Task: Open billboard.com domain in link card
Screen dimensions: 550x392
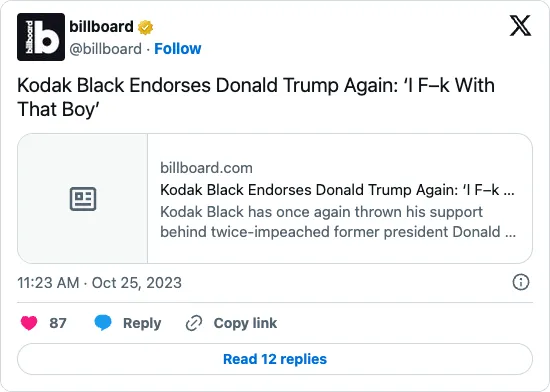Action: click(x=206, y=168)
